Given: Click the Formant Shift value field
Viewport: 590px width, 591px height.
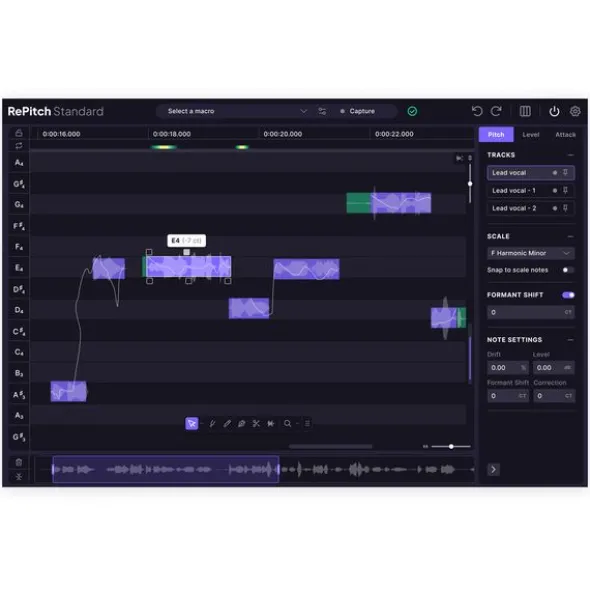Looking at the screenshot, I should (530, 312).
